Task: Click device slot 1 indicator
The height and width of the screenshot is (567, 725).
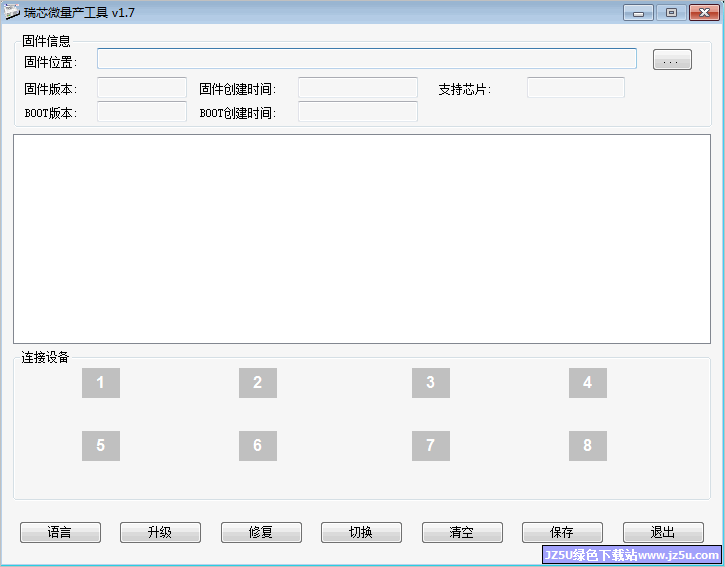Action: click(101, 382)
